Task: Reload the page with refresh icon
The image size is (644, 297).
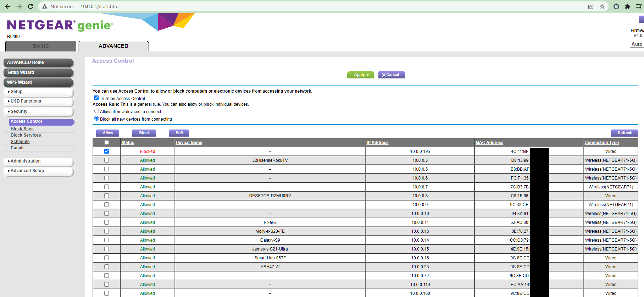Action: pos(30,6)
